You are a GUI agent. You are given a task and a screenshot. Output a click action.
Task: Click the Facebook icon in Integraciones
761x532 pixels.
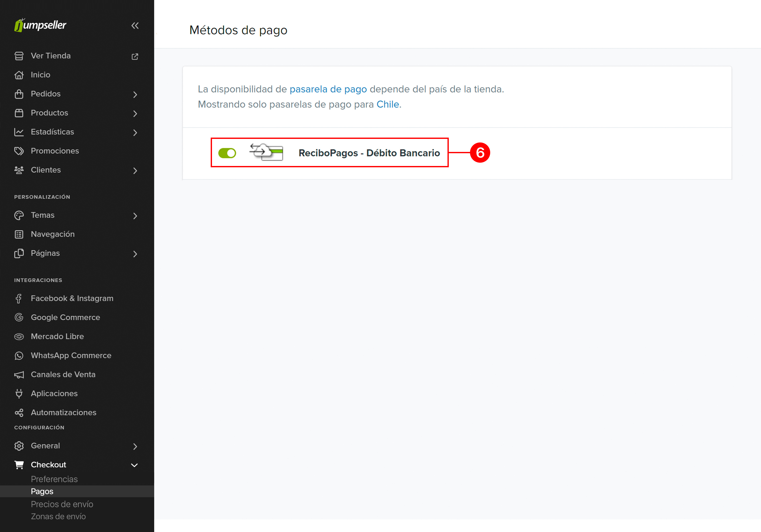tap(19, 299)
